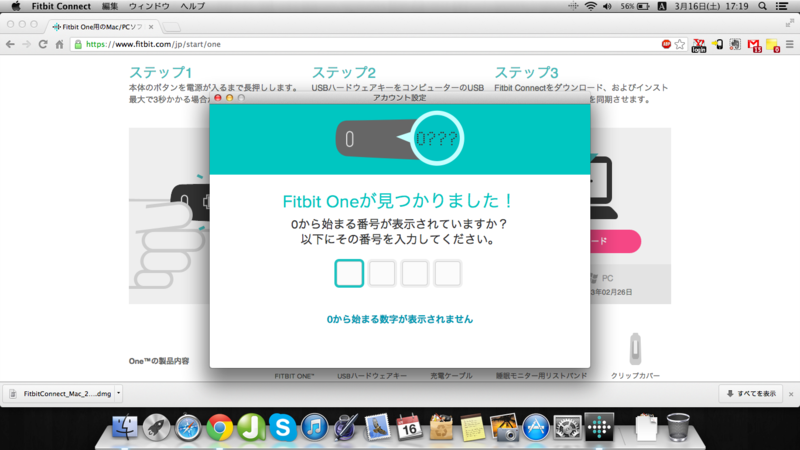This screenshot has height=450, width=800.
Task: Open Mail stamp icon in dock
Action: point(378,427)
